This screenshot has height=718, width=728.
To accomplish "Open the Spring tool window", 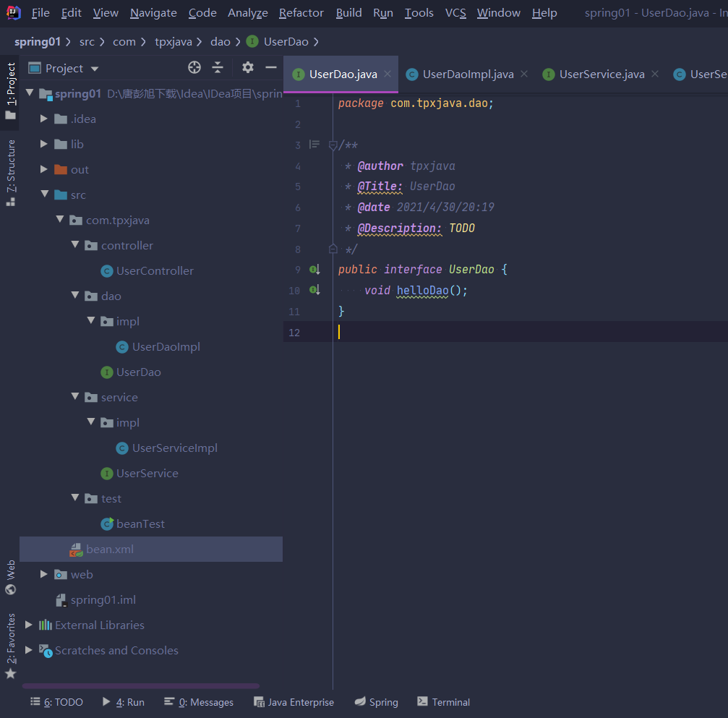I will click(x=377, y=702).
